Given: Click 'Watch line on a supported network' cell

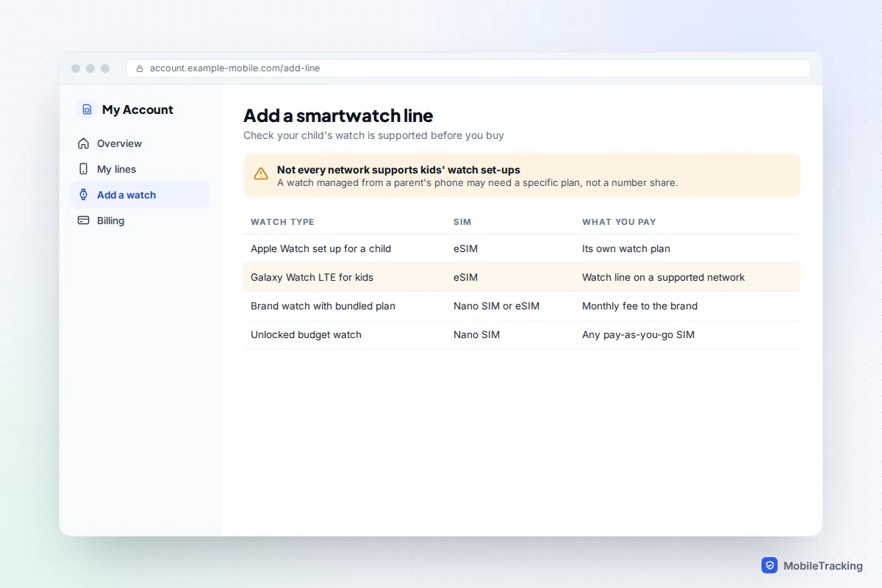Looking at the screenshot, I should click(x=664, y=277).
